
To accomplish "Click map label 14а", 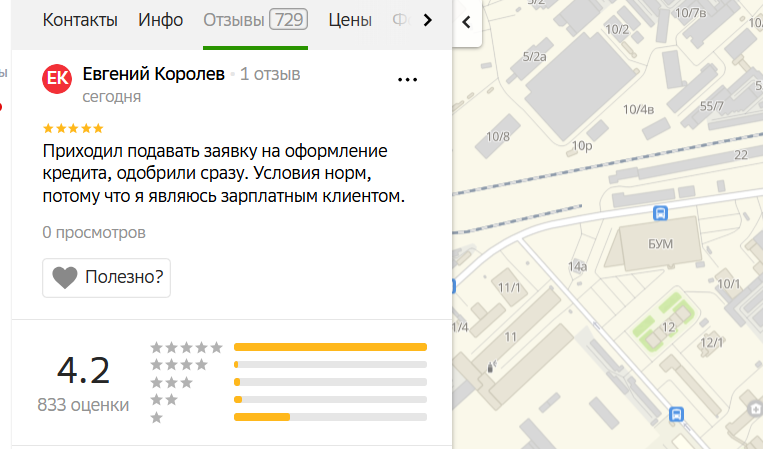I will 578,267.
